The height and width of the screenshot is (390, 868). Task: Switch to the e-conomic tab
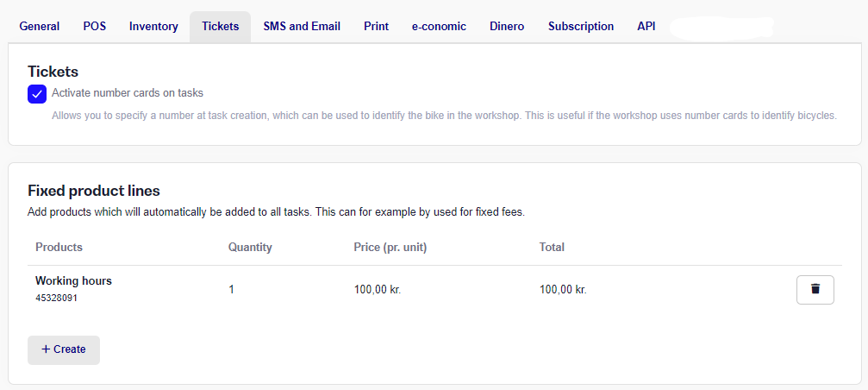point(439,26)
